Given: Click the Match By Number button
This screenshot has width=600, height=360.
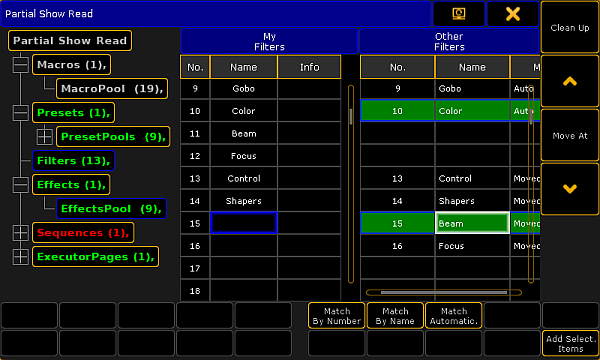Looking at the screenshot, I should pyautogui.click(x=336, y=316).
